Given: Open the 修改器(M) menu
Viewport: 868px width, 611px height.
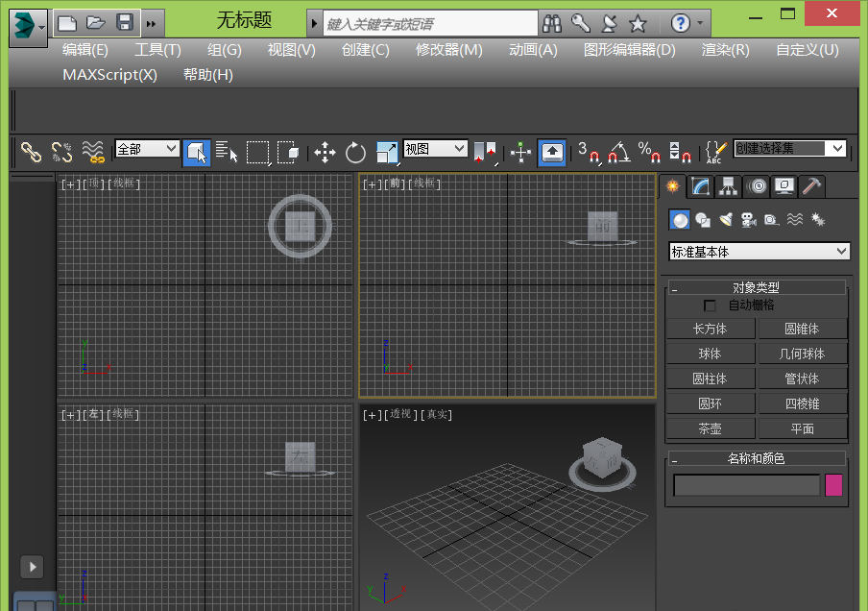Looking at the screenshot, I should coord(449,50).
